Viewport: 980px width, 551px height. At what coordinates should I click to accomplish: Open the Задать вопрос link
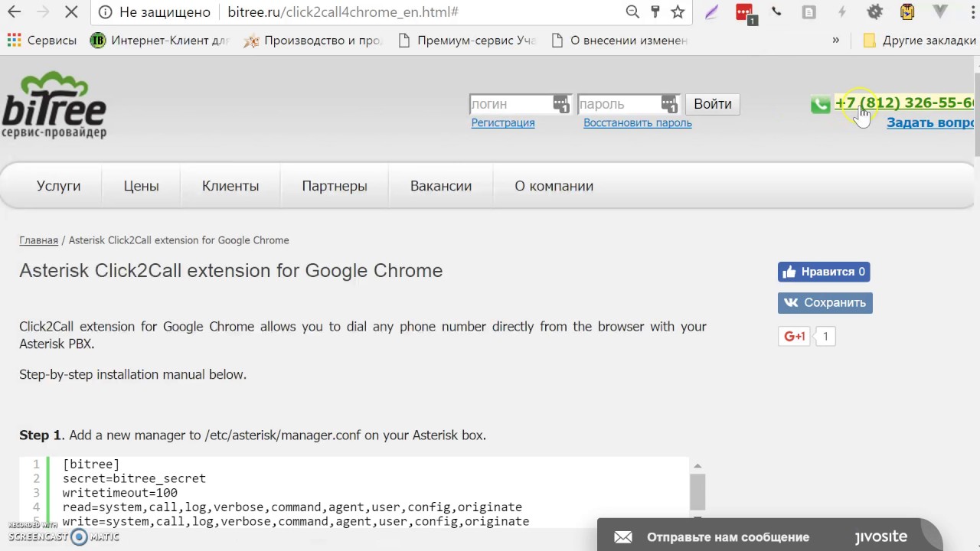pyautogui.click(x=930, y=122)
